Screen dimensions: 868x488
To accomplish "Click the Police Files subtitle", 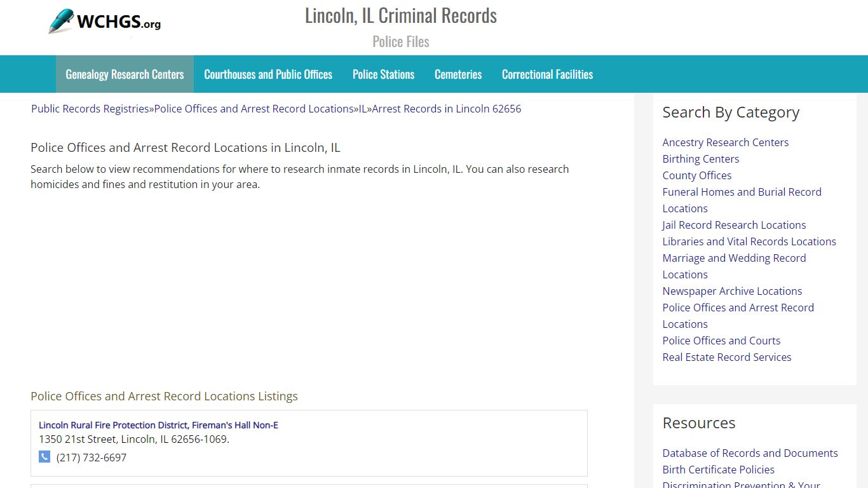I will pyautogui.click(x=401, y=42).
